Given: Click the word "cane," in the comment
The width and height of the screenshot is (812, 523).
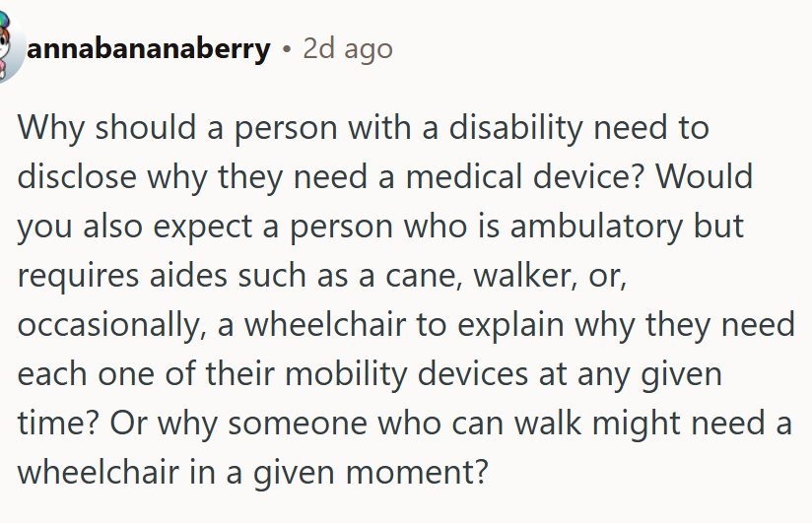Looking at the screenshot, I should coord(424,275).
